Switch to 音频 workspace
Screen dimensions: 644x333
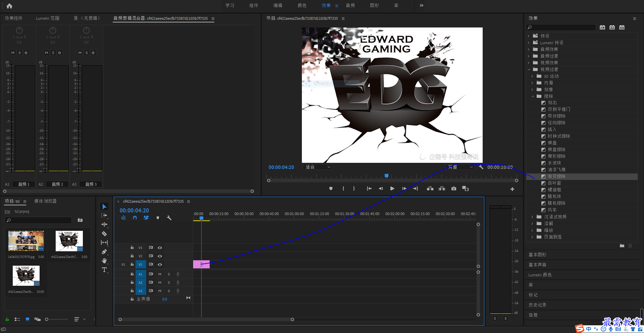click(350, 5)
